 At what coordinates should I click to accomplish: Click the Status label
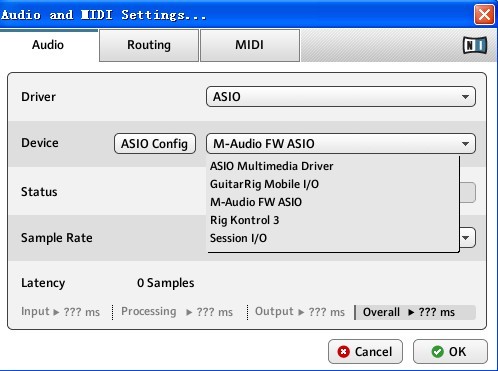point(39,192)
